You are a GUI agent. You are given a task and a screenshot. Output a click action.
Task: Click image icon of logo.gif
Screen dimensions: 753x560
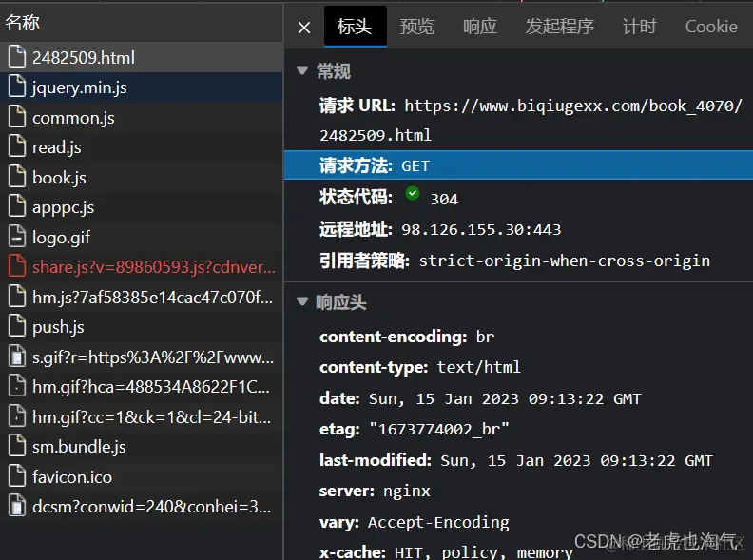click(17, 237)
